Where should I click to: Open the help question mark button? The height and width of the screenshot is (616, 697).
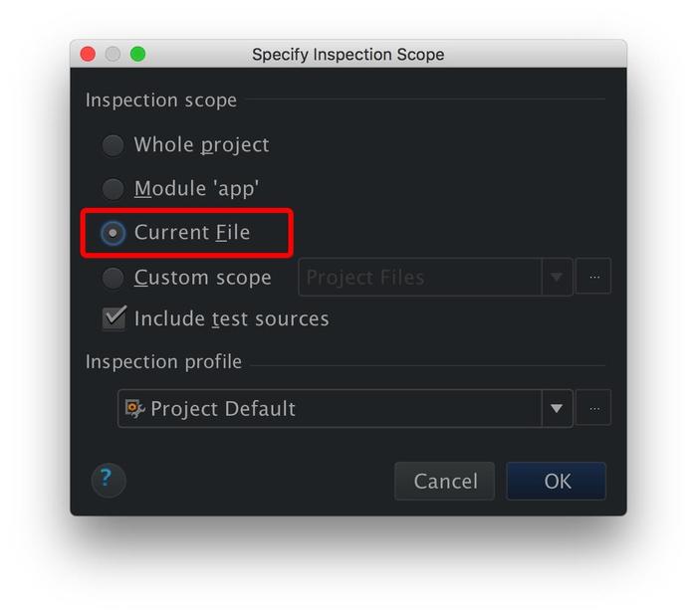(109, 481)
